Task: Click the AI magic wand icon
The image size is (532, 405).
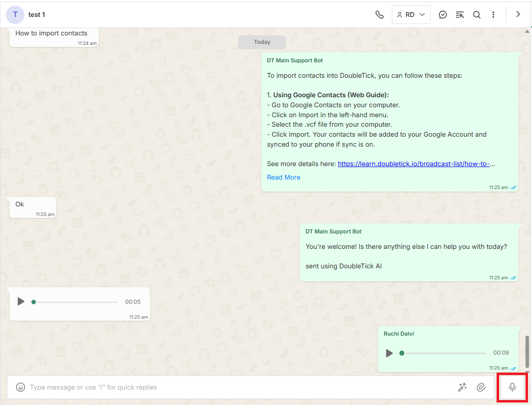Action: click(x=462, y=387)
